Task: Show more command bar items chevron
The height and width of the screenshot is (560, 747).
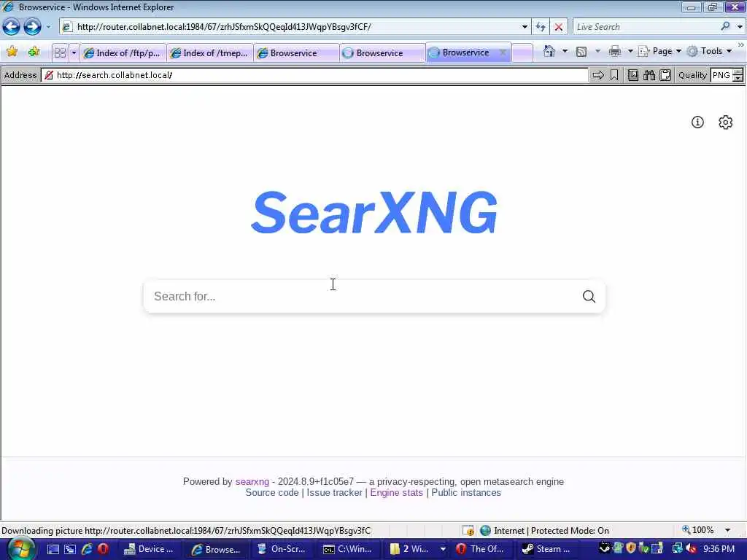Action: [x=741, y=45]
